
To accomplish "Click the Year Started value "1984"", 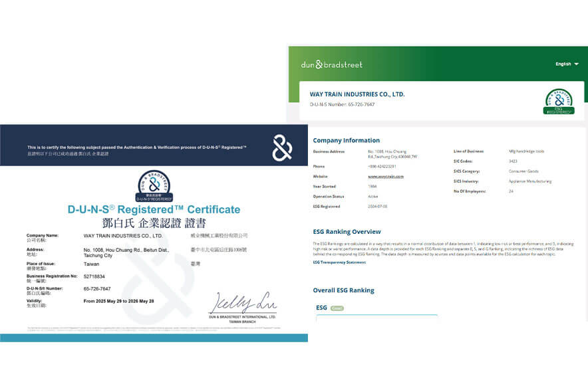I will (x=372, y=187).
